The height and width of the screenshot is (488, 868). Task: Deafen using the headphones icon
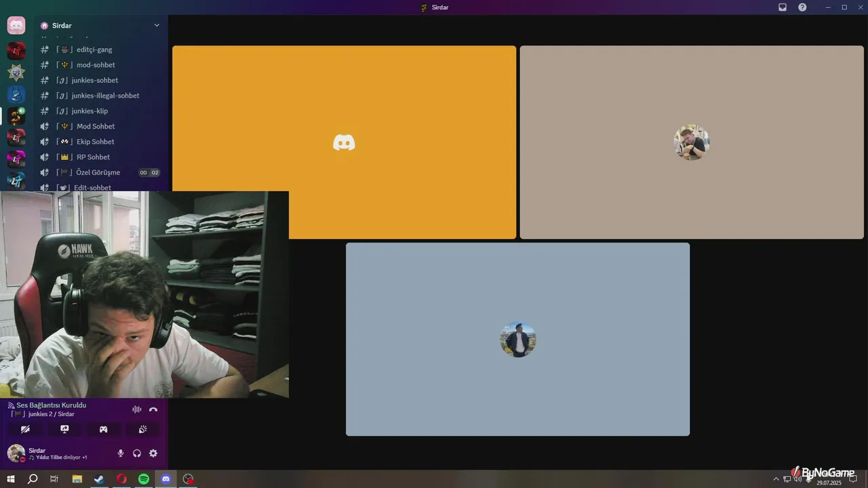[x=137, y=453]
